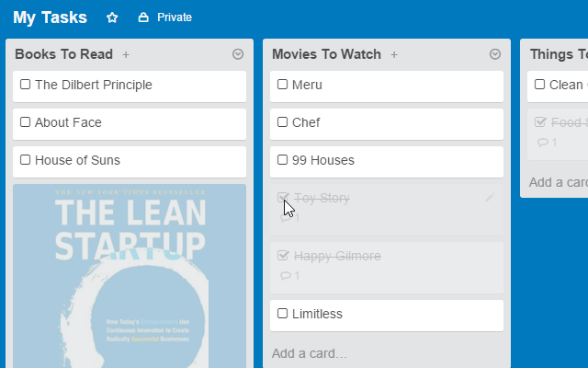Click the plus icon next to Books To Read
Image resolution: width=588 pixels, height=368 pixels.
[126, 55]
